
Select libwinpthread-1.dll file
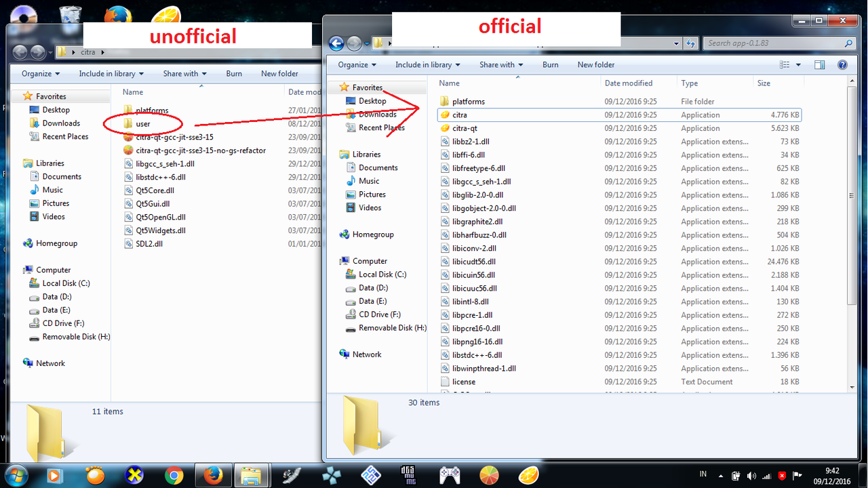(x=477, y=369)
